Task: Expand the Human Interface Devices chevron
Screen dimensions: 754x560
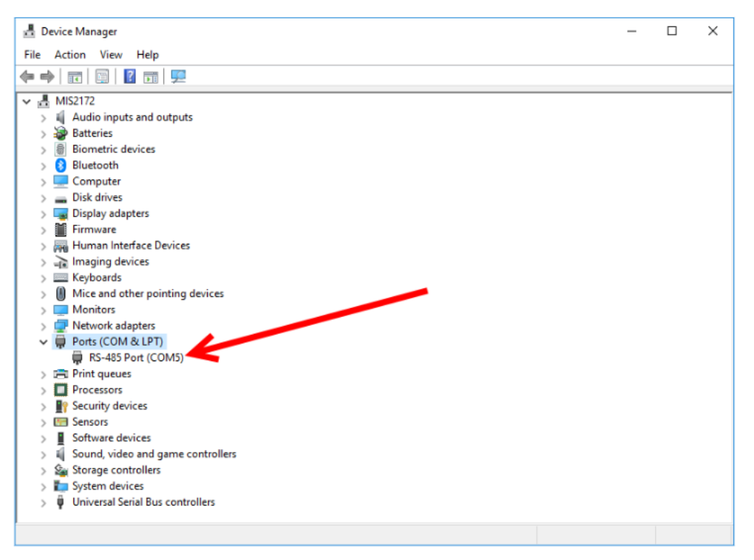Action: coord(44,246)
